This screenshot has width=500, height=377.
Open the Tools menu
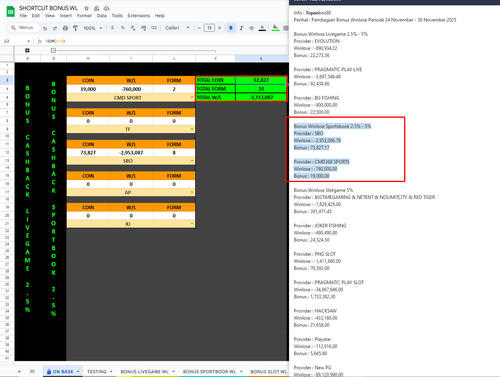[117, 16]
